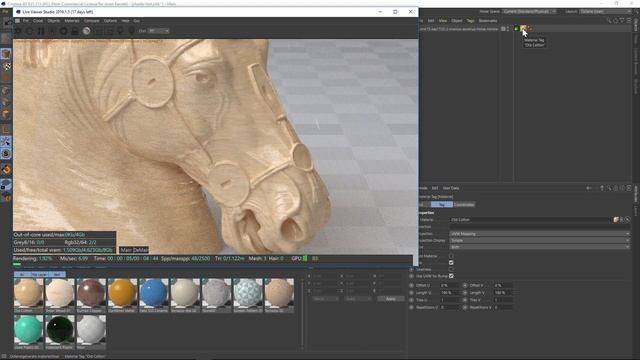Click the Material field showing Old Cotton
Image resolution: width=640 pixels, height=360 pixels.
point(531,220)
